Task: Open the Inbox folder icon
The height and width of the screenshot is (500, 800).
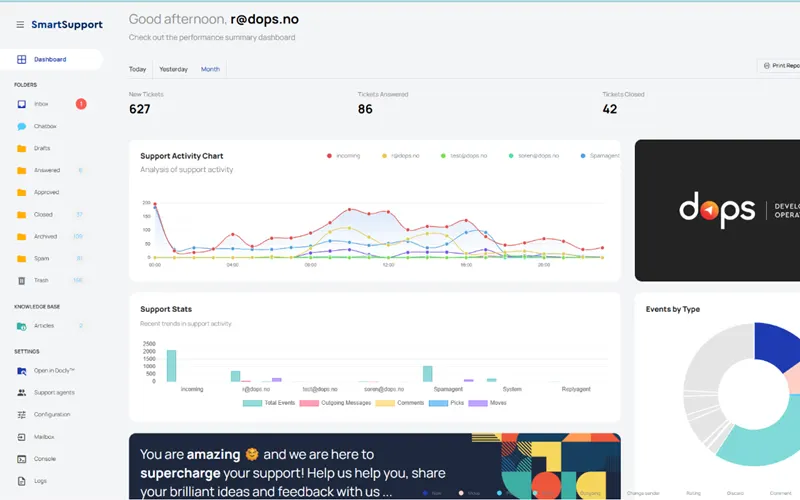Action: click(x=21, y=104)
